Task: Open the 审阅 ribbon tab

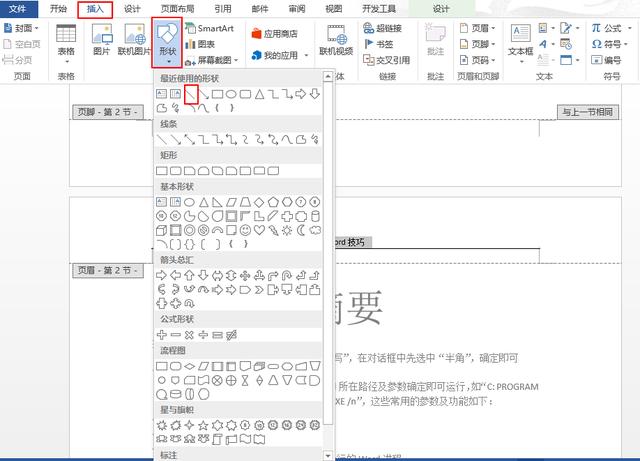Action: 297,9
